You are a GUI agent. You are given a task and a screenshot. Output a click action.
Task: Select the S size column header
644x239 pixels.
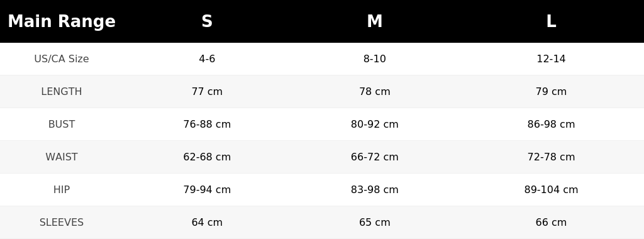click(207, 21)
